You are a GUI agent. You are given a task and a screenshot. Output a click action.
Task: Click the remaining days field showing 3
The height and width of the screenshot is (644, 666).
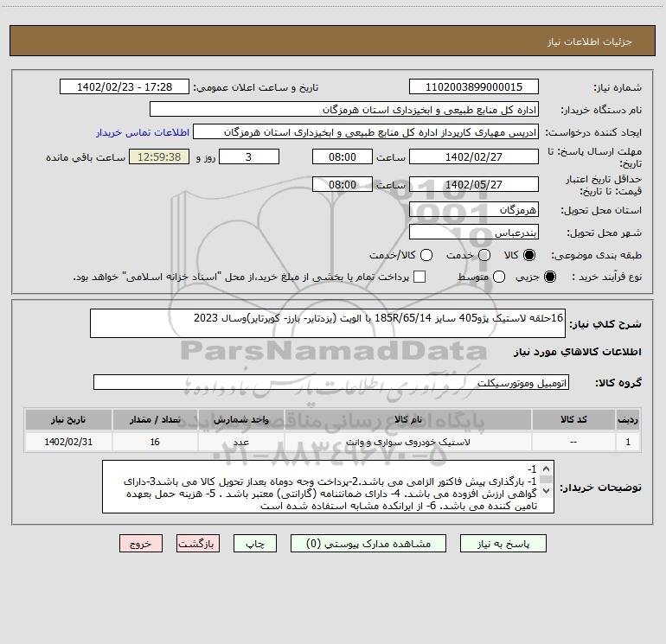(249, 156)
